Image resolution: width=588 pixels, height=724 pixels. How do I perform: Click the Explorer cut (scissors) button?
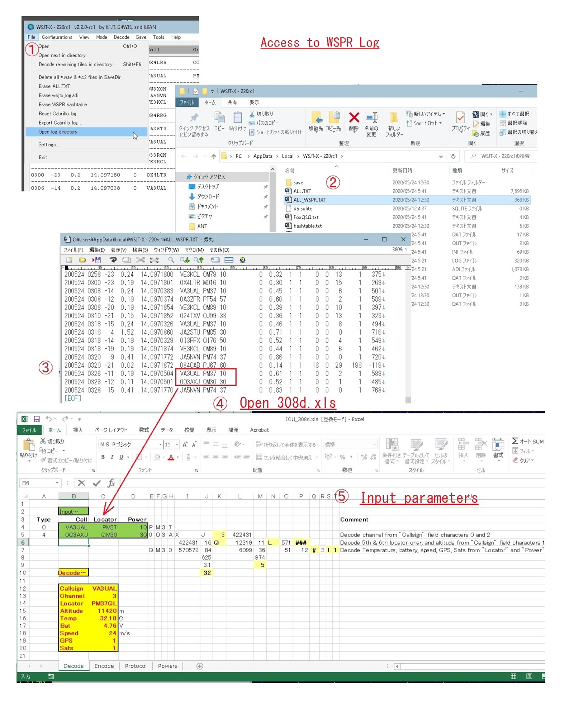coord(261,114)
